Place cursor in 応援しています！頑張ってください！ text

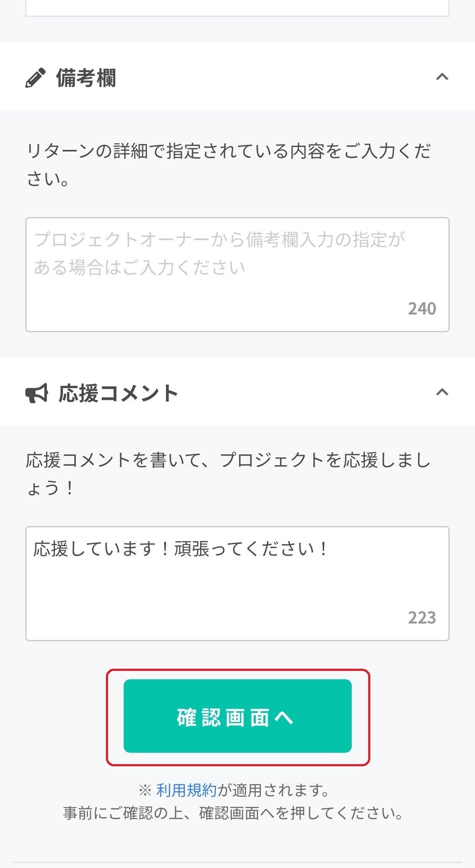(x=181, y=549)
